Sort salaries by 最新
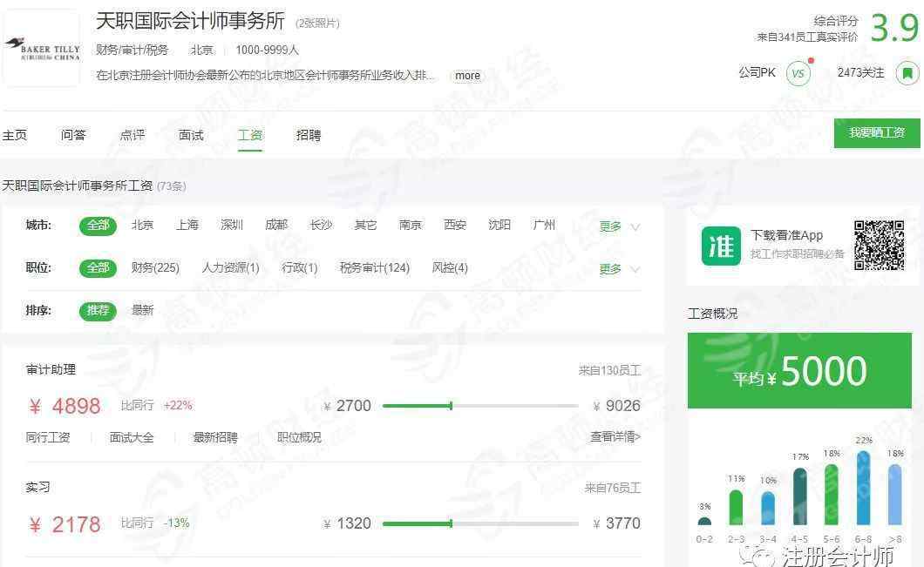The width and height of the screenshot is (924, 567). coord(143,310)
